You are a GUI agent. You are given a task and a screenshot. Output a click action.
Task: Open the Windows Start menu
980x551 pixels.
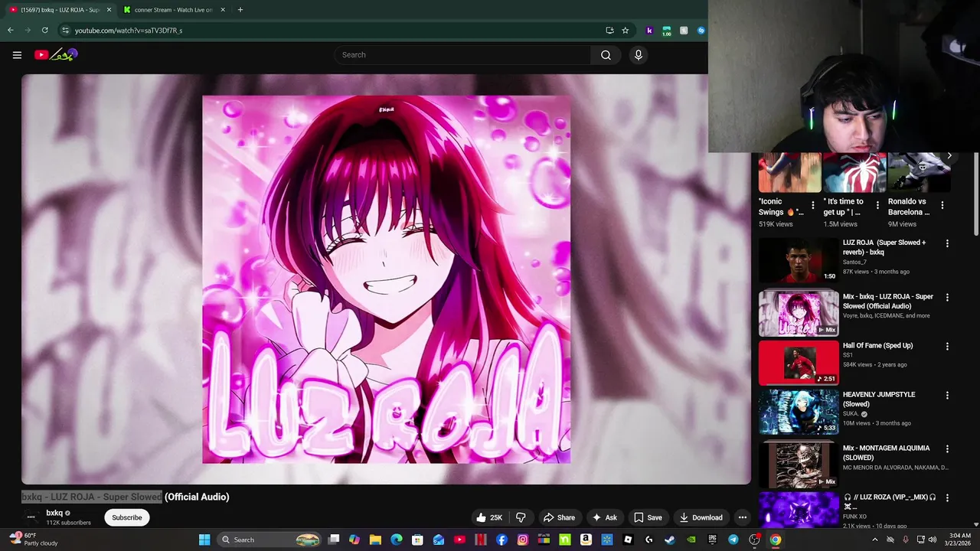[x=204, y=540]
